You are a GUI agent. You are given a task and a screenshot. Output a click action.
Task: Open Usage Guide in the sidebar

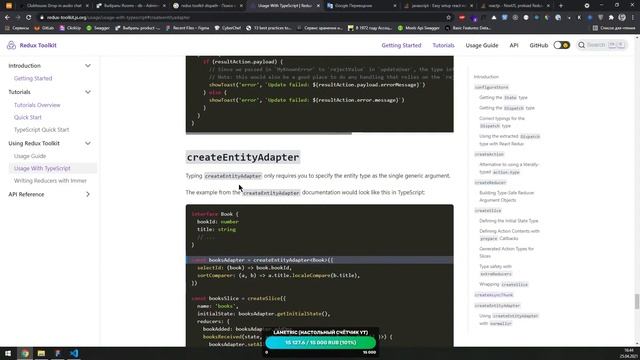30,156
